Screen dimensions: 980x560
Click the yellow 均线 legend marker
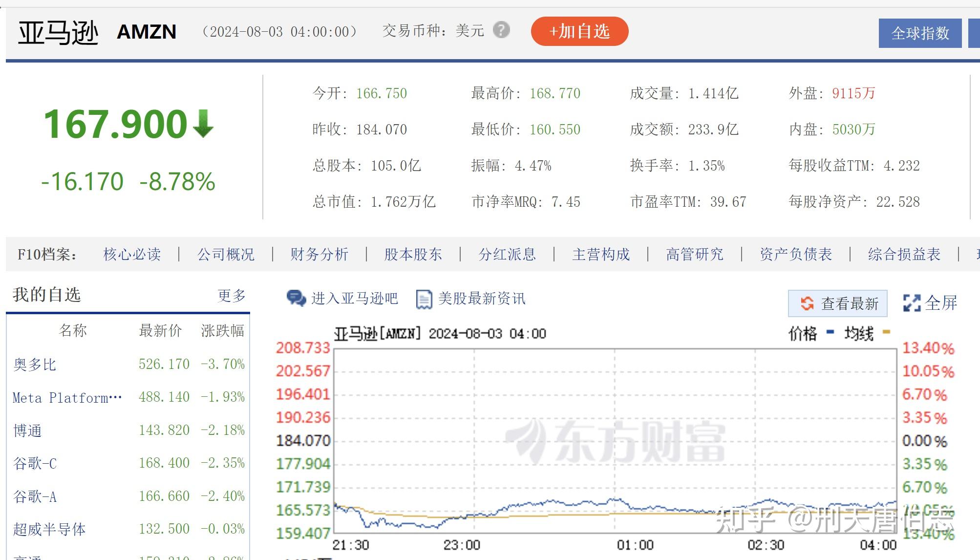887,332
